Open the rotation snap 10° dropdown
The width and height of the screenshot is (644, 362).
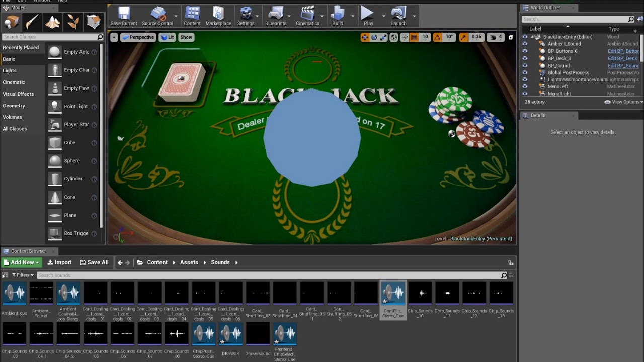(449, 37)
